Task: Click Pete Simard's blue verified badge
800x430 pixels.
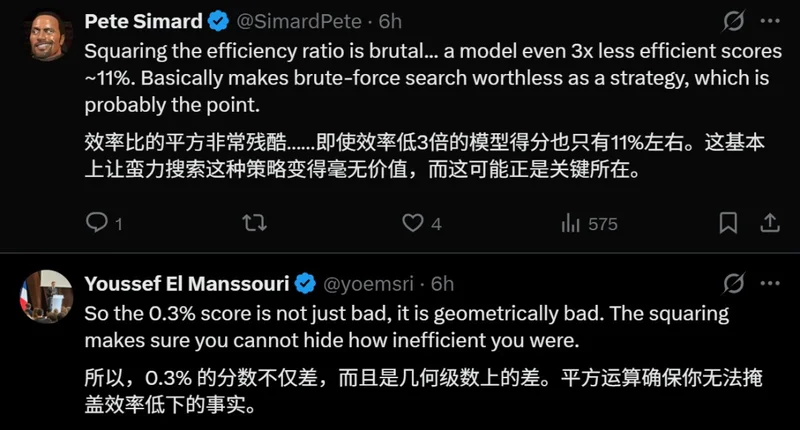Action: tap(219, 21)
